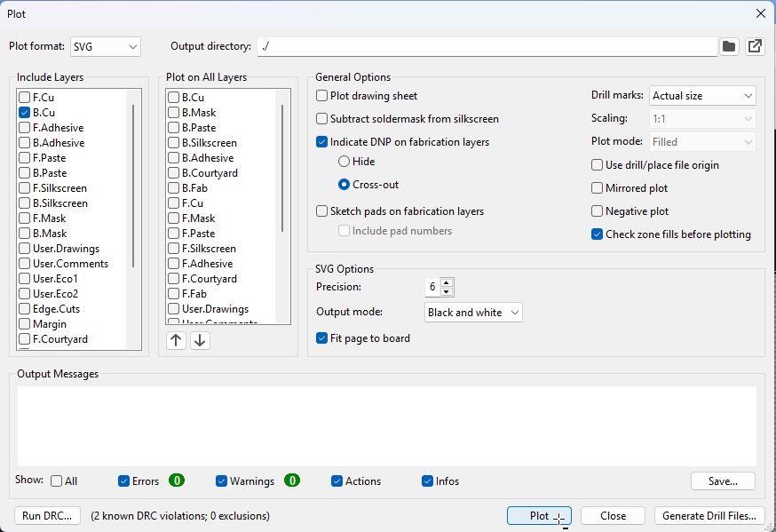Screen dimensions: 776x532
Task: Click Generate Drill Files
Action: point(707,515)
